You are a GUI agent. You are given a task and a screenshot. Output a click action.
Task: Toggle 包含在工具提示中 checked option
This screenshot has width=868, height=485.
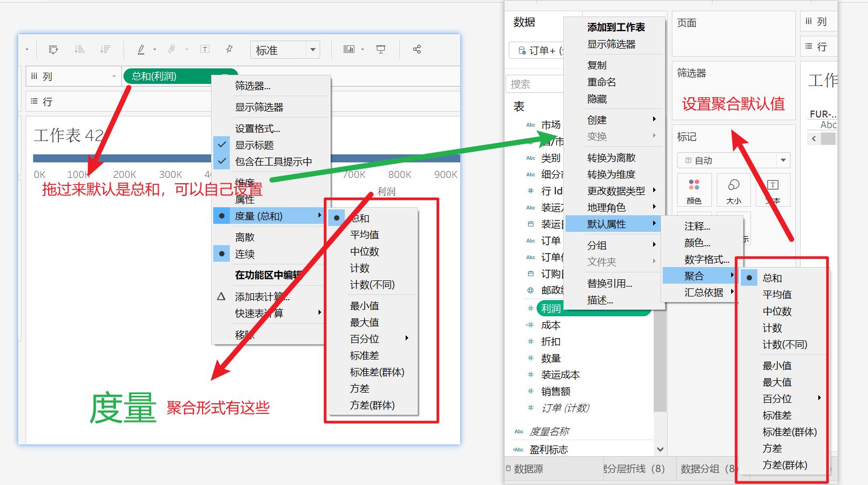click(272, 161)
